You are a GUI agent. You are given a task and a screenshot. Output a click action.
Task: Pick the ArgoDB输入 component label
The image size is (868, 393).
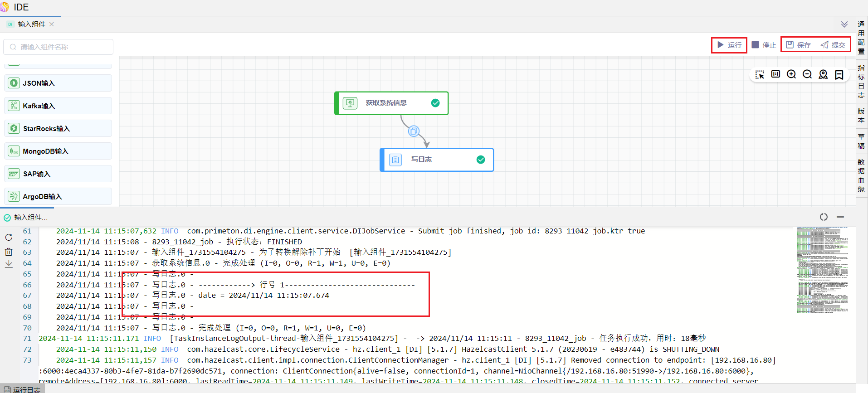tap(43, 197)
